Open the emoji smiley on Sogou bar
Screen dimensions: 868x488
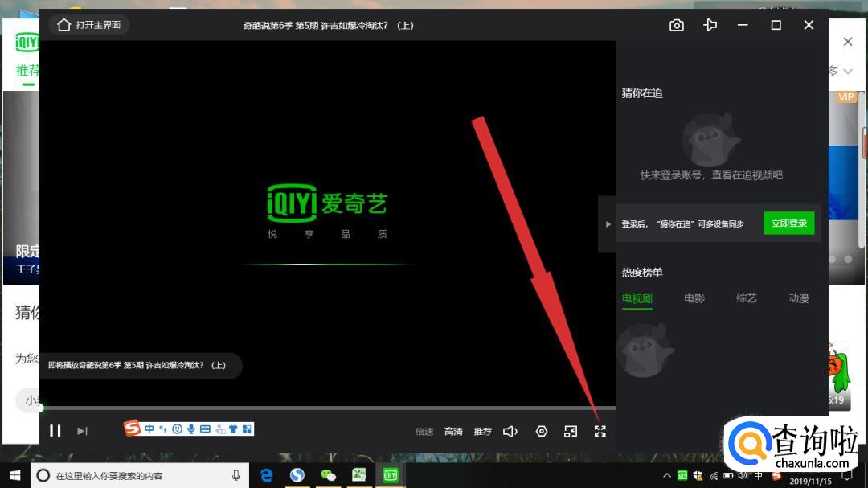click(177, 429)
